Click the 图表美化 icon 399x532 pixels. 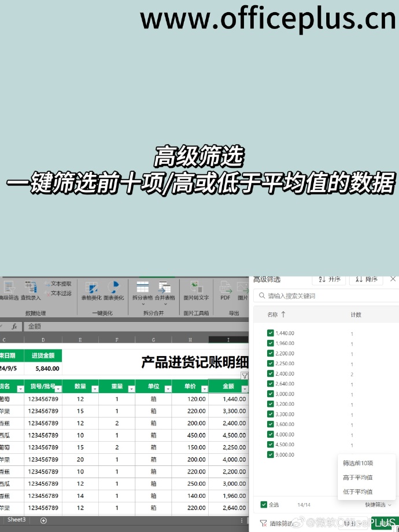point(113,290)
